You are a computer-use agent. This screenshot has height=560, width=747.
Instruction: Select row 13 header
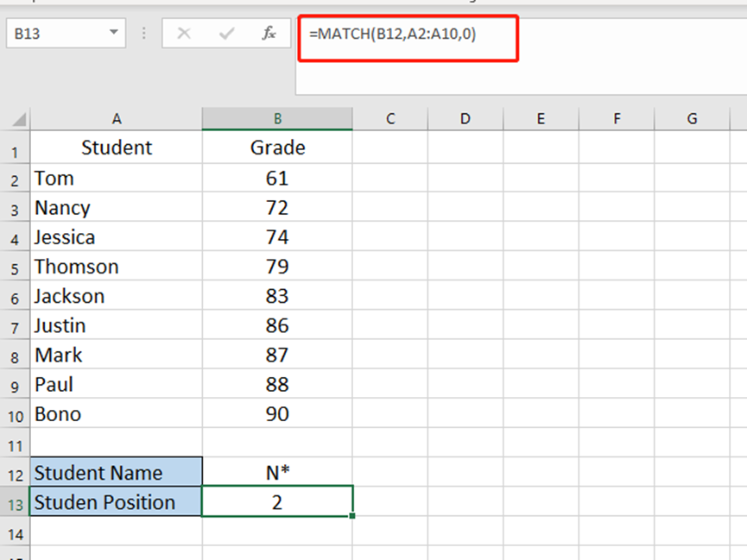pyautogui.click(x=15, y=502)
